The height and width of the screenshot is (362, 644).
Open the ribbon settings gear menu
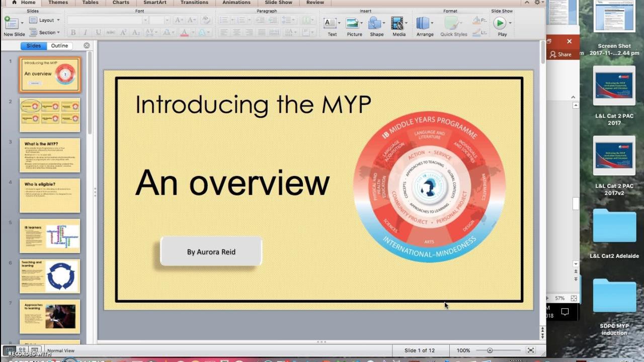coord(538,3)
